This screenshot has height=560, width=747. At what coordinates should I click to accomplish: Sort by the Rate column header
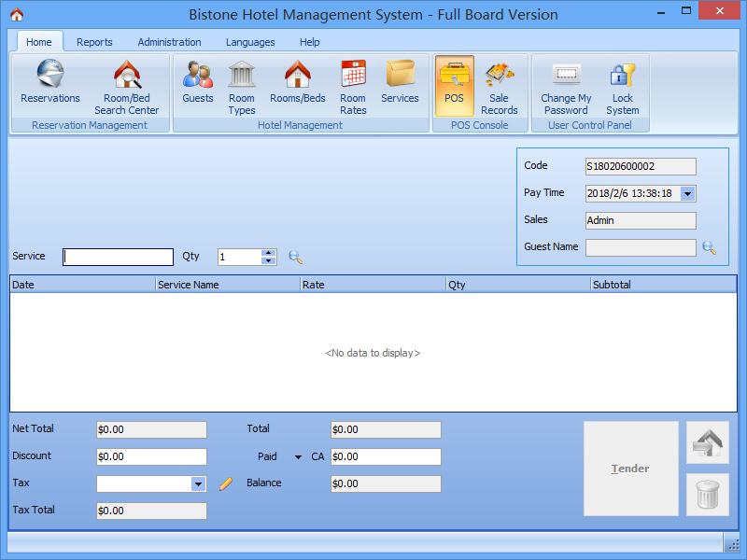(x=373, y=285)
